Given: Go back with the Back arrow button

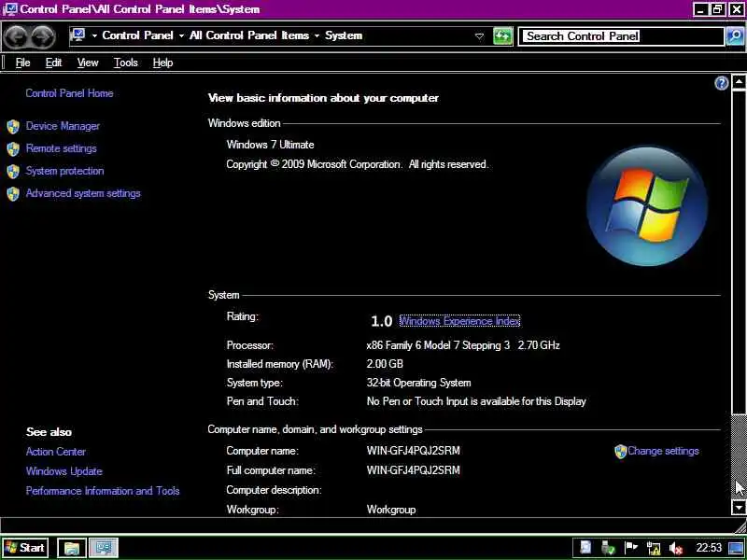Looking at the screenshot, I should click(x=17, y=36).
